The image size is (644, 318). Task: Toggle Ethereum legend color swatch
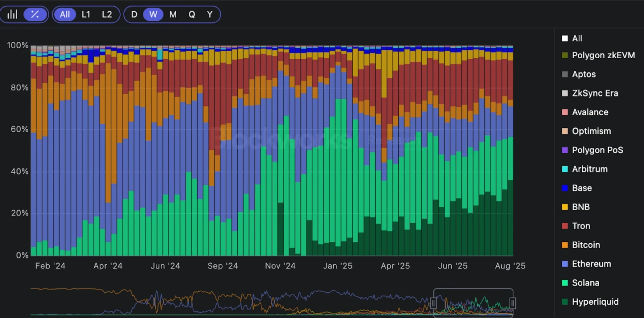click(565, 264)
